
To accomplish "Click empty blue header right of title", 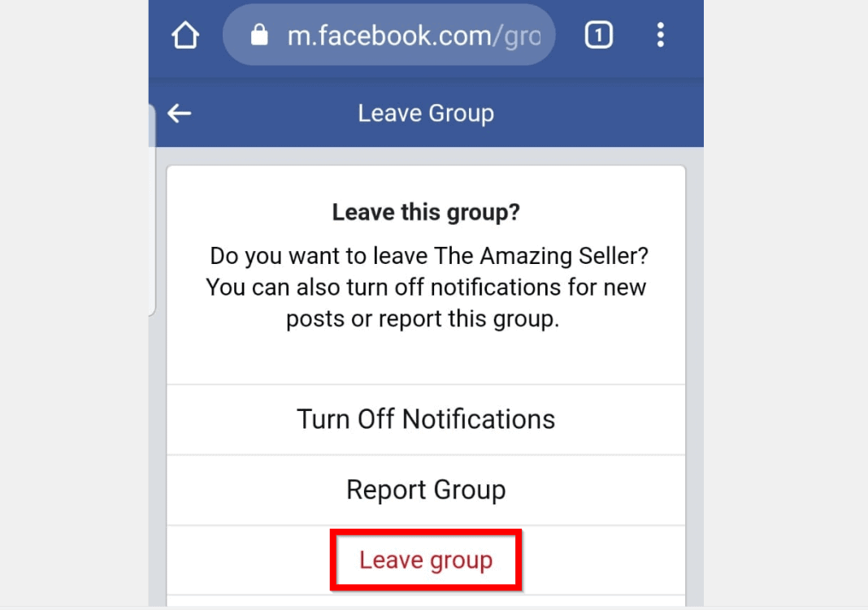I will tap(598, 114).
